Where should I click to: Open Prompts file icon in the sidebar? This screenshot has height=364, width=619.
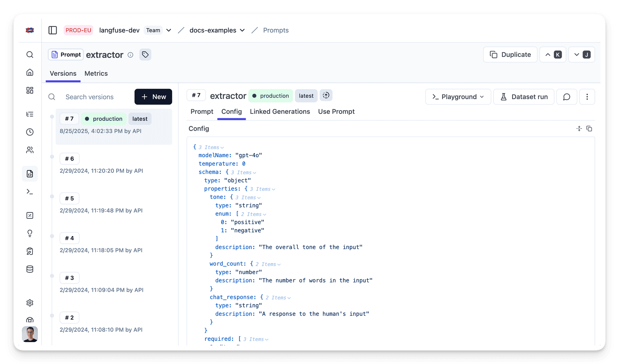(30, 174)
